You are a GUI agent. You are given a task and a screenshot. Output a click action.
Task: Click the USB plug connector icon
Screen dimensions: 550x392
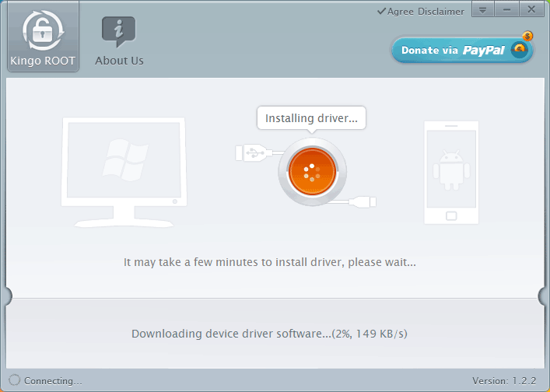tap(254, 152)
